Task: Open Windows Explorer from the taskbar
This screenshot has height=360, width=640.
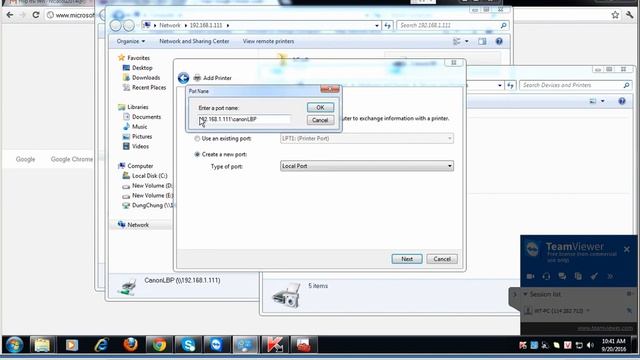Action: [x=42, y=345]
